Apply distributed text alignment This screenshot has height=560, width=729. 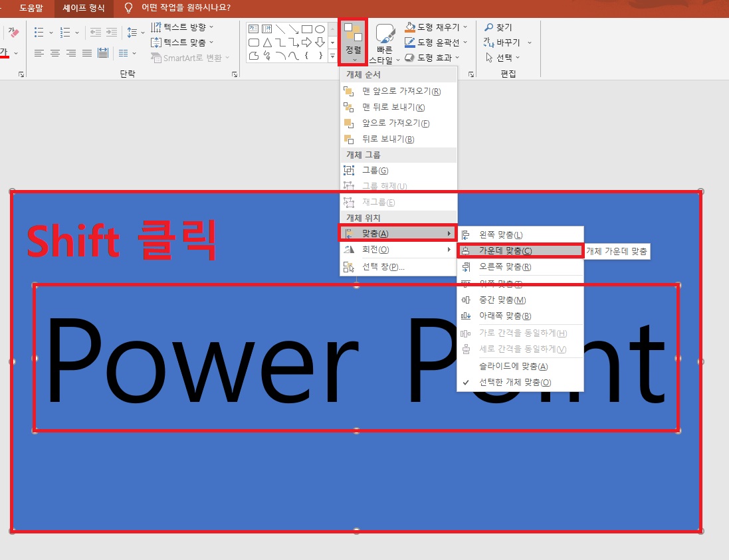(103, 53)
